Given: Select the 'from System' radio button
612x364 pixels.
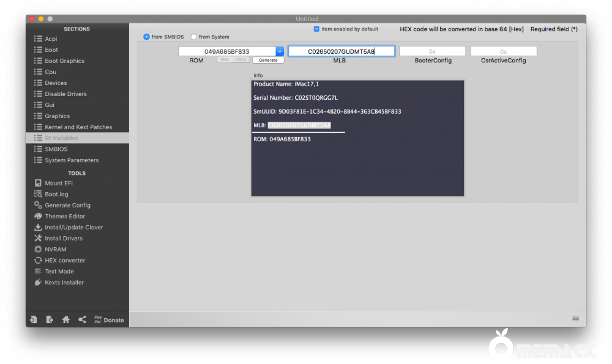Looking at the screenshot, I should 194,37.
